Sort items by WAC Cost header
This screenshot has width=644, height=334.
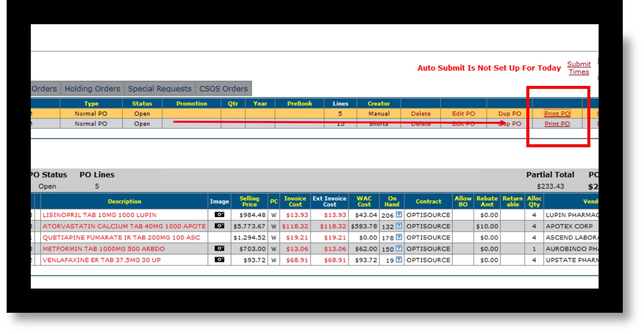click(x=364, y=201)
